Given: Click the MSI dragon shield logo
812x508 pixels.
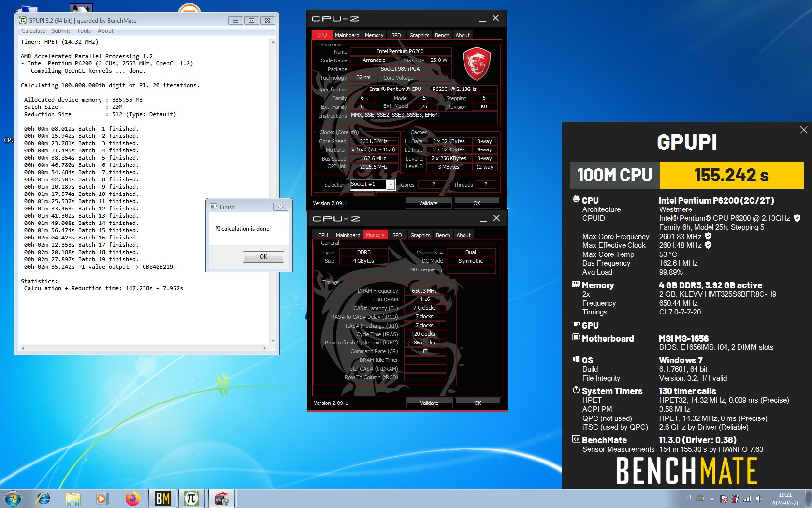Looking at the screenshot, I should (477, 63).
